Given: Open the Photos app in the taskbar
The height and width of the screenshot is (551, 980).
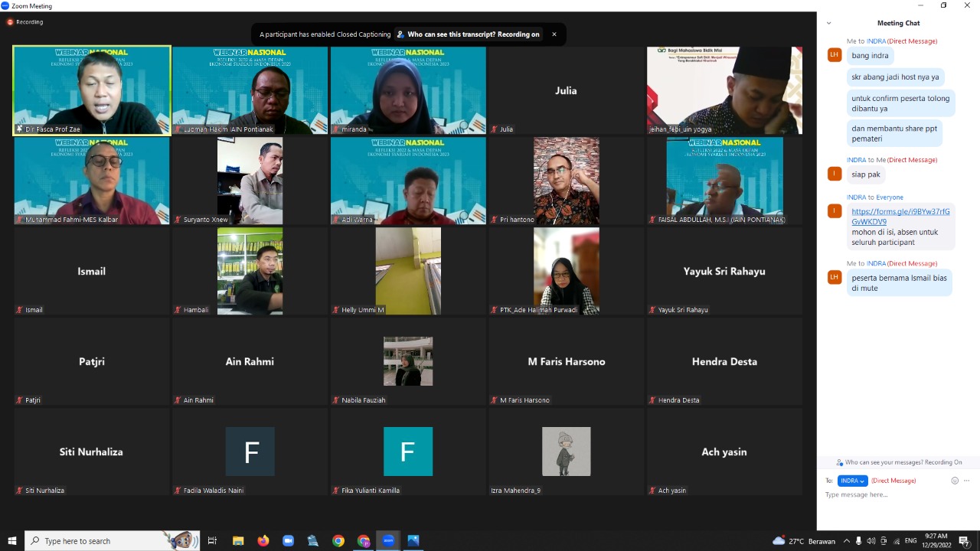Looking at the screenshot, I should (x=413, y=541).
